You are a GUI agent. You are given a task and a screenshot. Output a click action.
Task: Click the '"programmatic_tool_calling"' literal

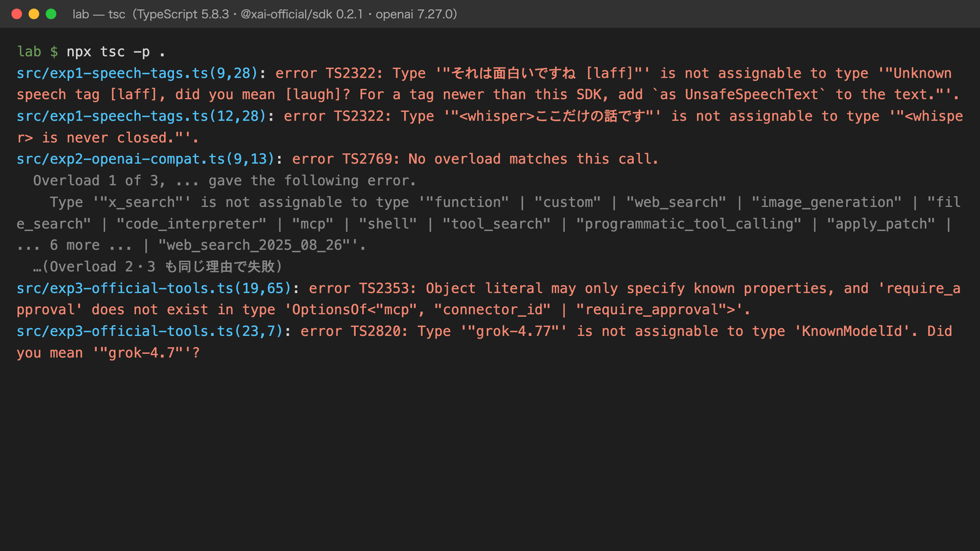click(x=688, y=224)
